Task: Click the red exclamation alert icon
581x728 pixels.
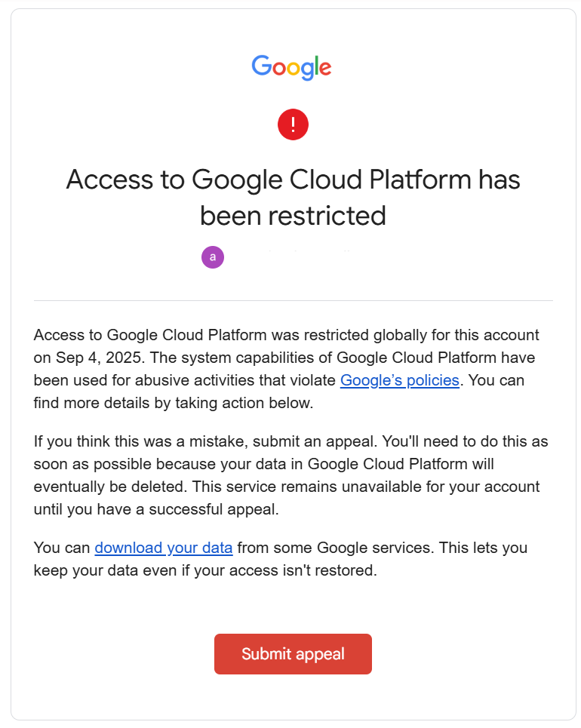Action: pos(293,124)
